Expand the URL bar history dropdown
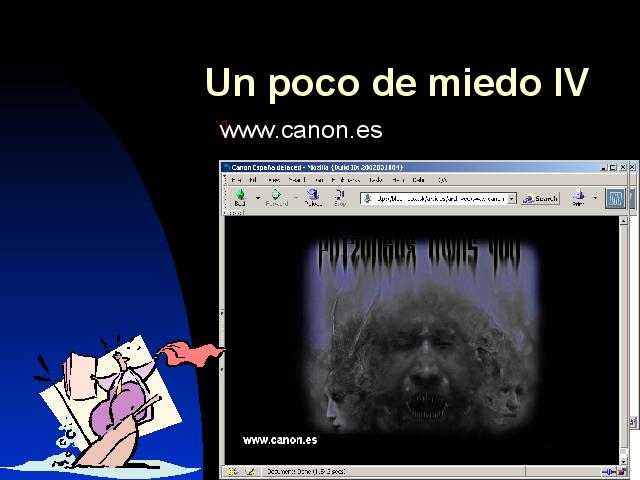Viewport: 640px width, 480px height. 512,199
